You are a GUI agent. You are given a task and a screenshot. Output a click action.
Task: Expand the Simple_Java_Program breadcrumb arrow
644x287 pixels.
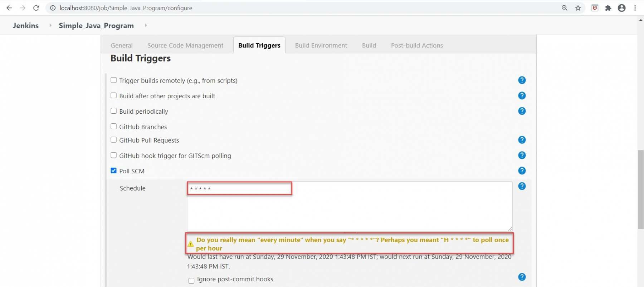146,25
